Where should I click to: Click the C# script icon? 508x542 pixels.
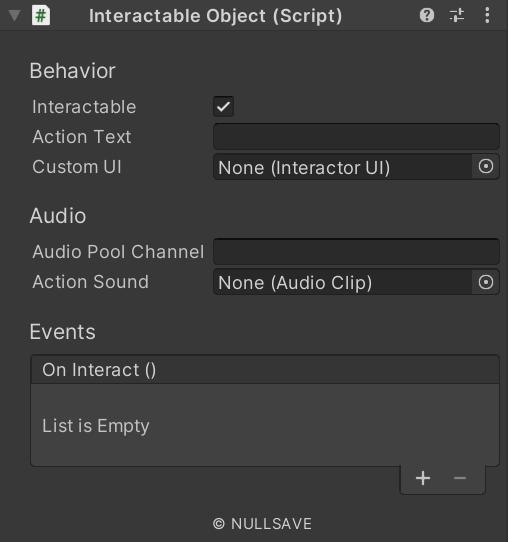point(41,16)
